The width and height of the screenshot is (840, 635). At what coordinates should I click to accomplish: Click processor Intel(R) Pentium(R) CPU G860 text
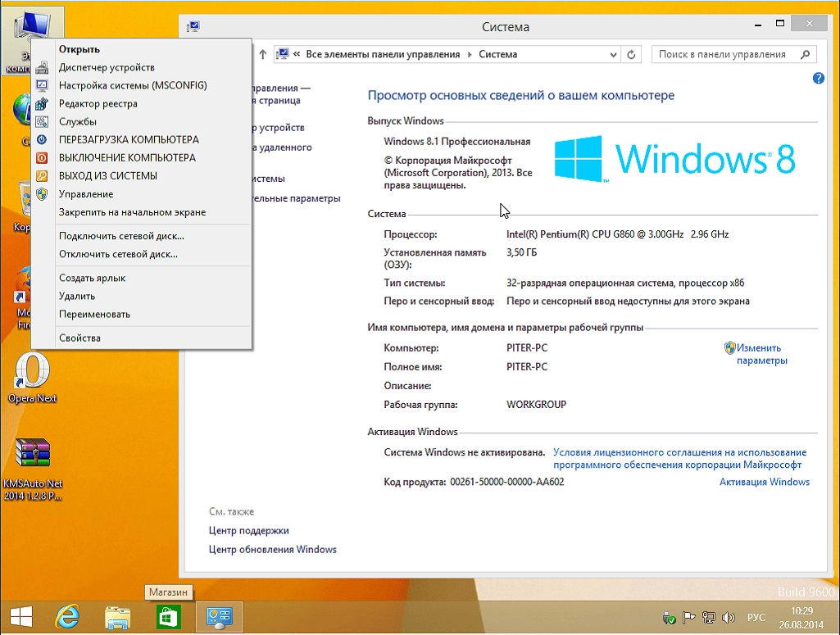(x=617, y=234)
